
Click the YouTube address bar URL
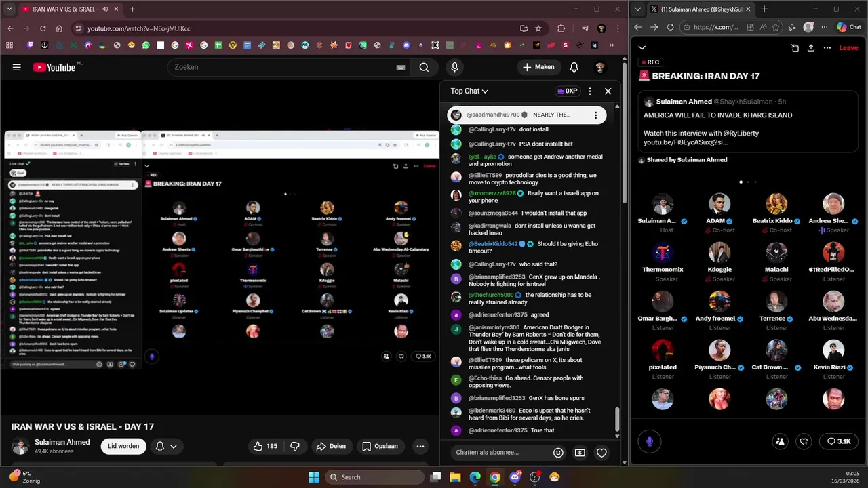139,28
